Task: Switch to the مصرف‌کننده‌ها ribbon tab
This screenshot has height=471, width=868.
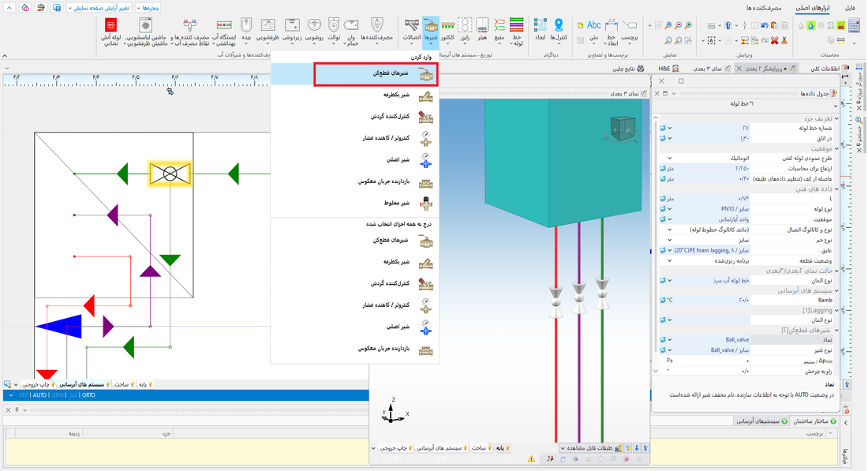Action: [763, 8]
